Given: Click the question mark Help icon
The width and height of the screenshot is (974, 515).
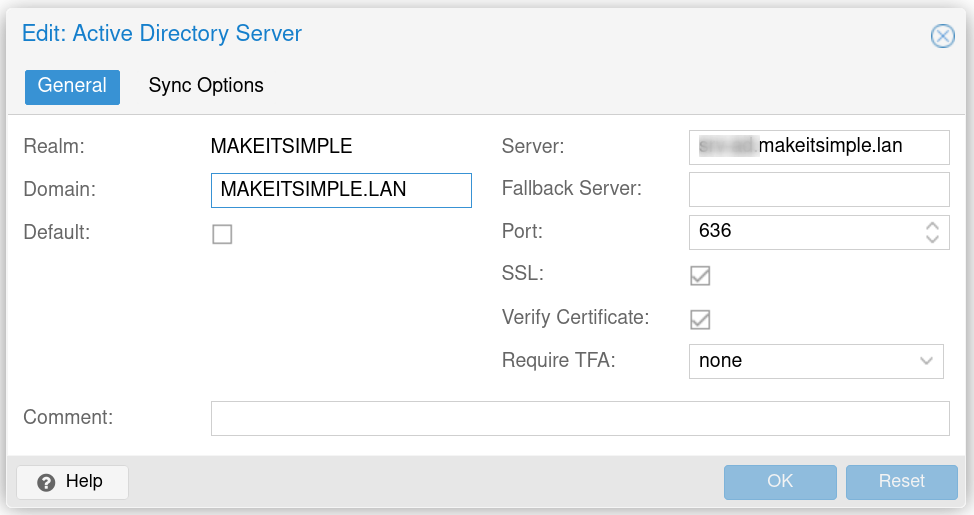Looking at the screenshot, I should tap(45, 482).
